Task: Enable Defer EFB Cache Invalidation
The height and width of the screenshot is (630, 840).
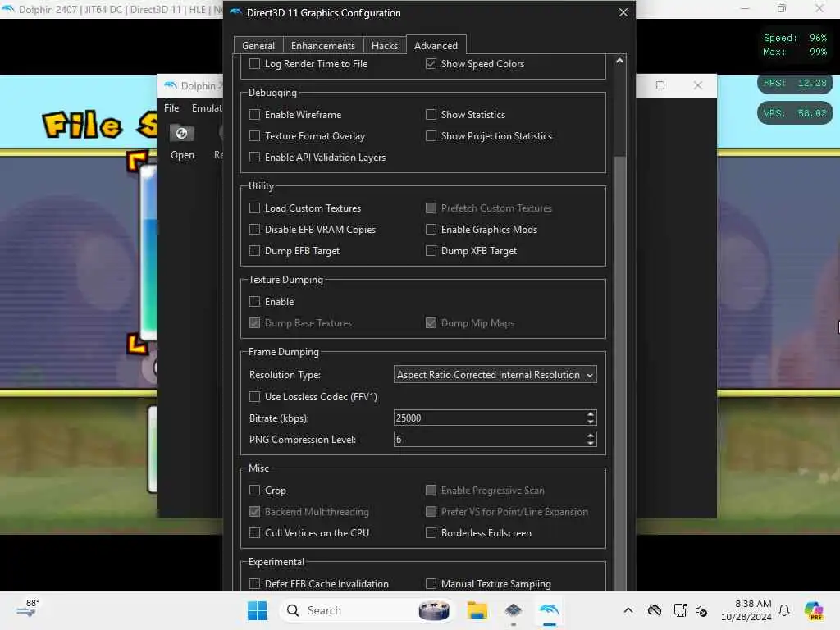Action: tap(255, 583)
